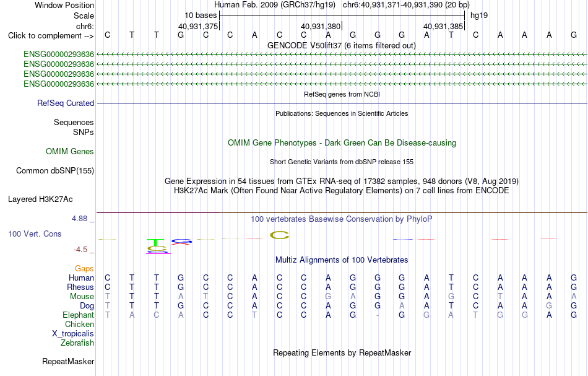The image size is (588, 376).
Task: Click the large olive C conservation logo
Action: [x=279, y=235]
